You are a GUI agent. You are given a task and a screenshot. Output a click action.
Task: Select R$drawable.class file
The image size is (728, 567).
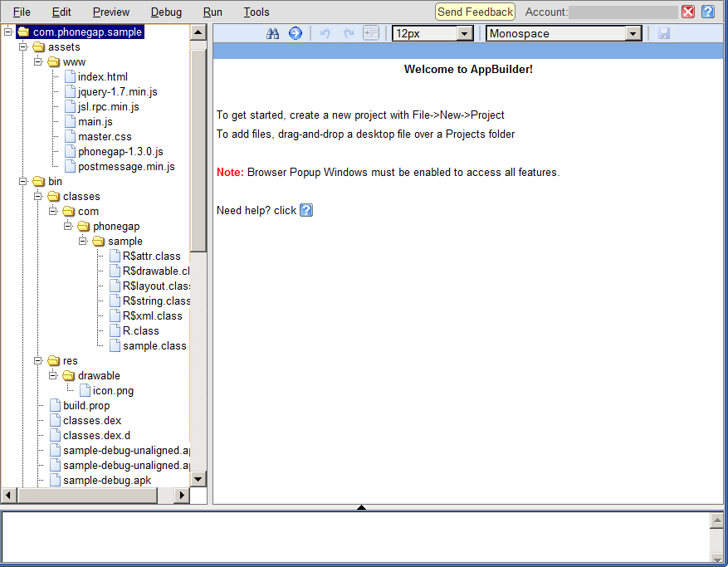pos(156,271)
